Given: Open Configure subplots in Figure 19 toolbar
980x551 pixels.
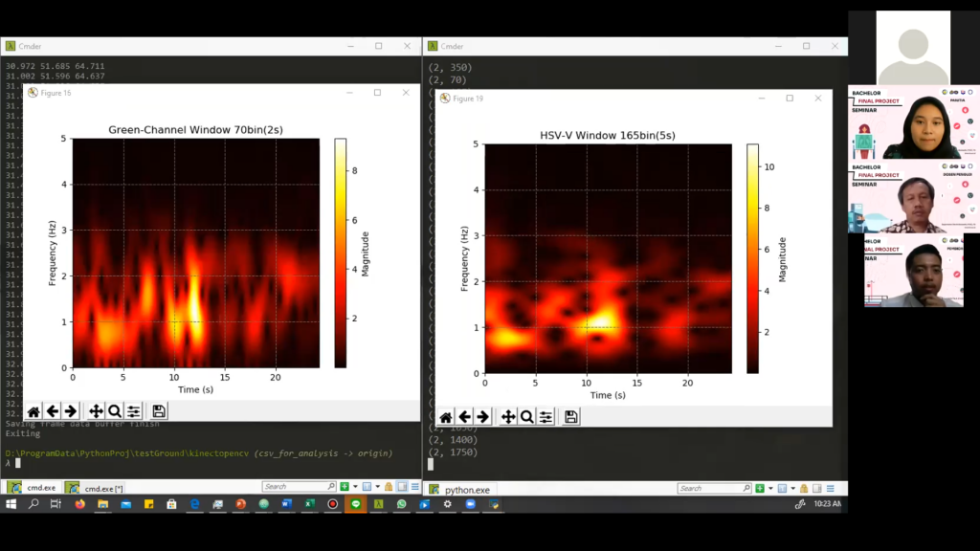Looking at the screenshot, I should click(546, 417).
